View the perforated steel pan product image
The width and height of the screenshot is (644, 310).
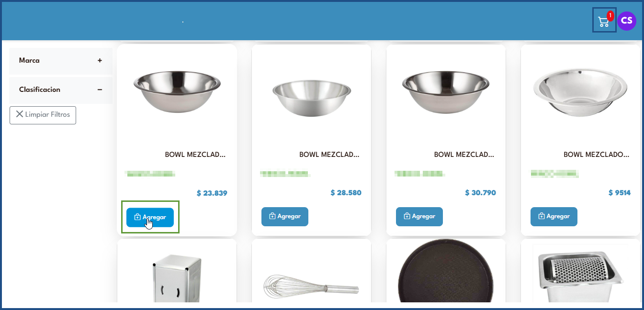pyautogui.click(x=580, y=273)
